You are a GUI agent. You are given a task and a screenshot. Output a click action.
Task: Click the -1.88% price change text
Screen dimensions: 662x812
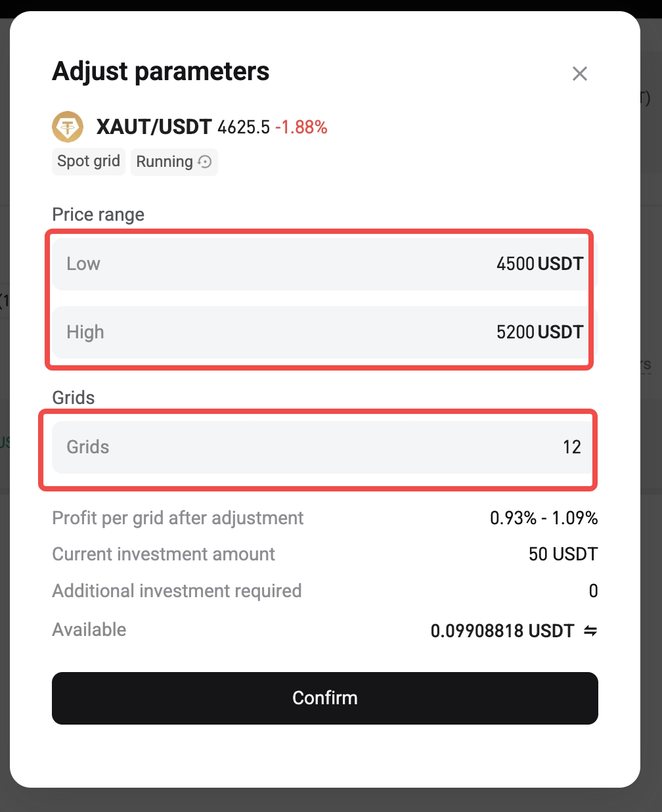[302, 128]
